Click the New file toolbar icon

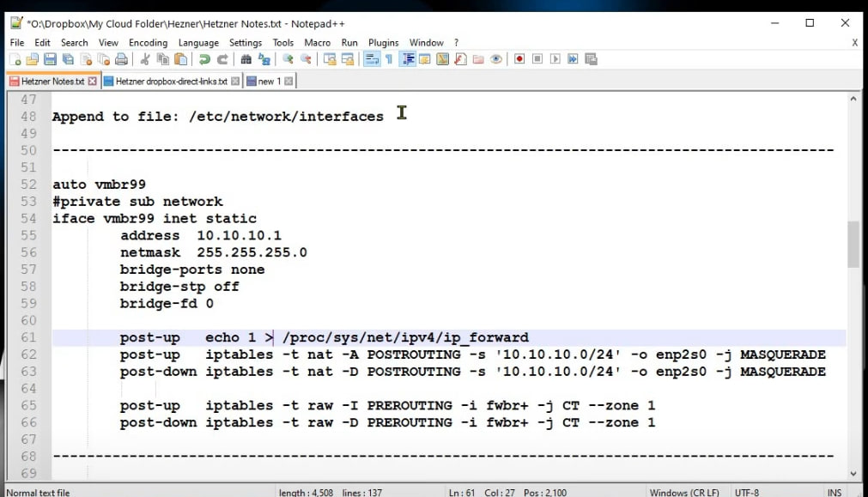tap(15, 59)
